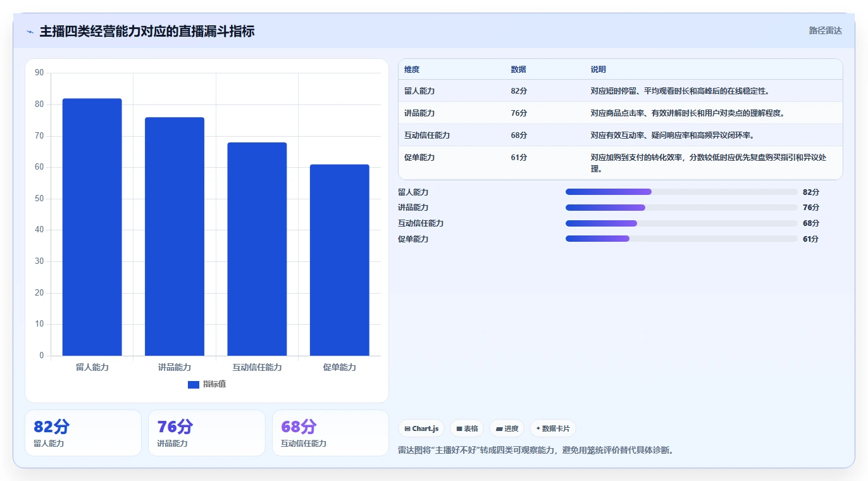Image resolution: width=868 pixels, height=481 pixels.
Task: Click the star icon in 数据卡片 chip
Action: pos(538,428)
